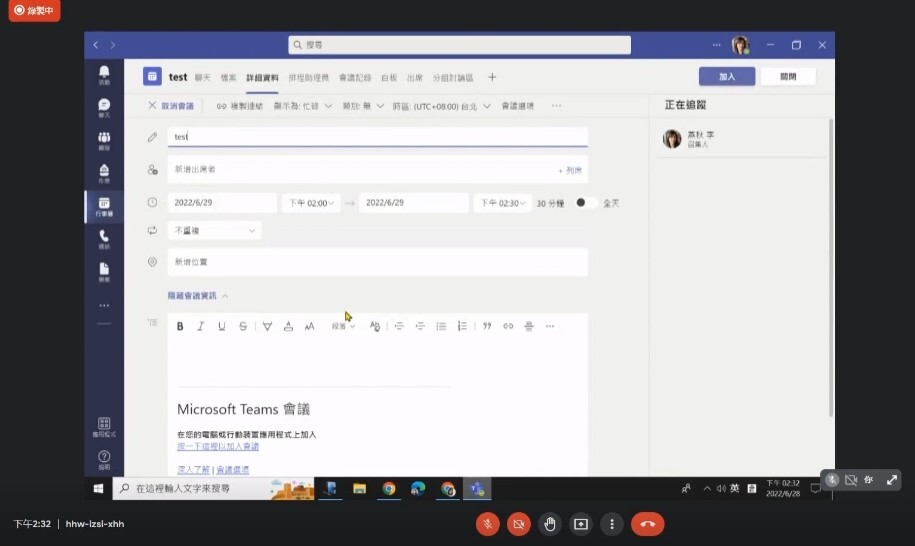
Task: Apply Strikethrough formatting in the editor
Action: (243, 326)
